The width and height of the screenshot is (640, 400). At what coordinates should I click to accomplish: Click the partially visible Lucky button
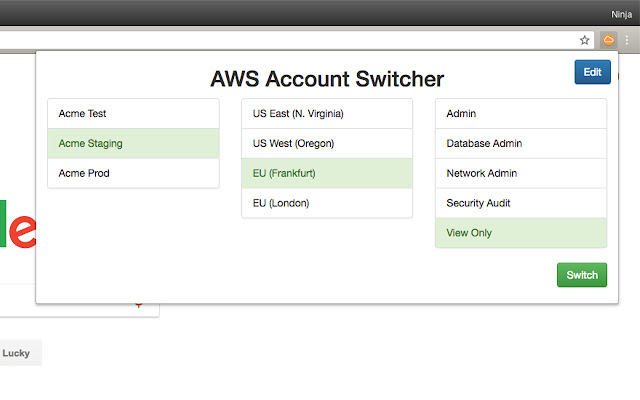[18, 353]
